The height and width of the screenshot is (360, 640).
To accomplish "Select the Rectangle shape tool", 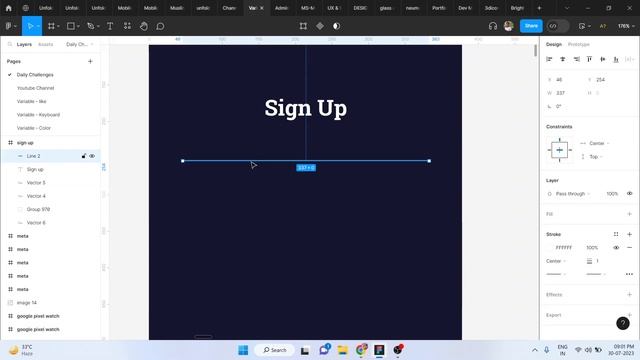I will pyautogui.click(x=71, y=26).
